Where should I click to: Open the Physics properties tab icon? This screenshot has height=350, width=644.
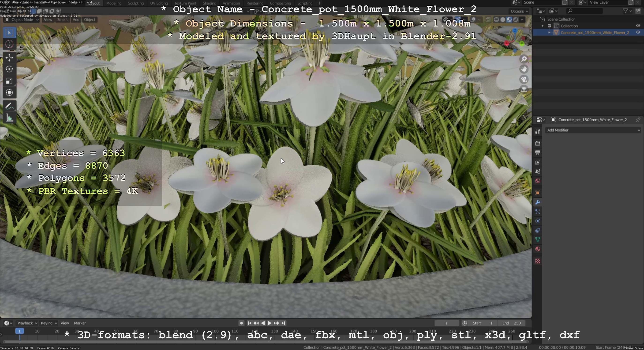(538, 221)
